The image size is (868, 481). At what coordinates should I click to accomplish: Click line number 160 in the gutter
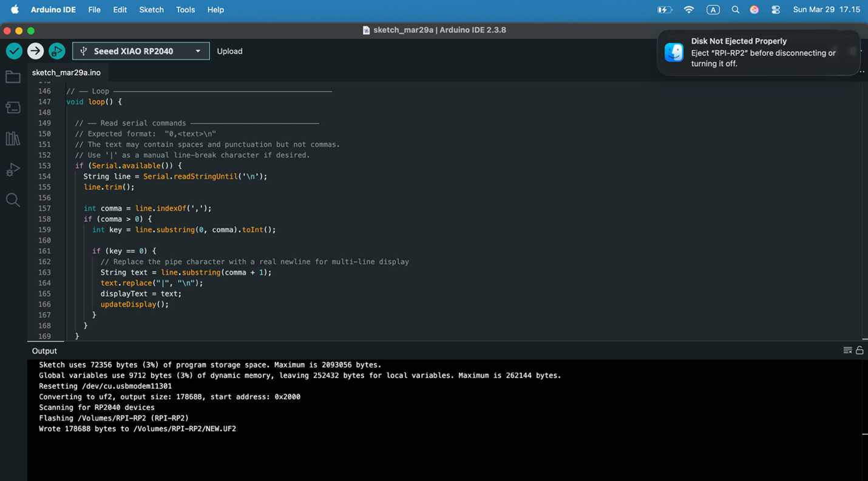(x=44, y=240)
